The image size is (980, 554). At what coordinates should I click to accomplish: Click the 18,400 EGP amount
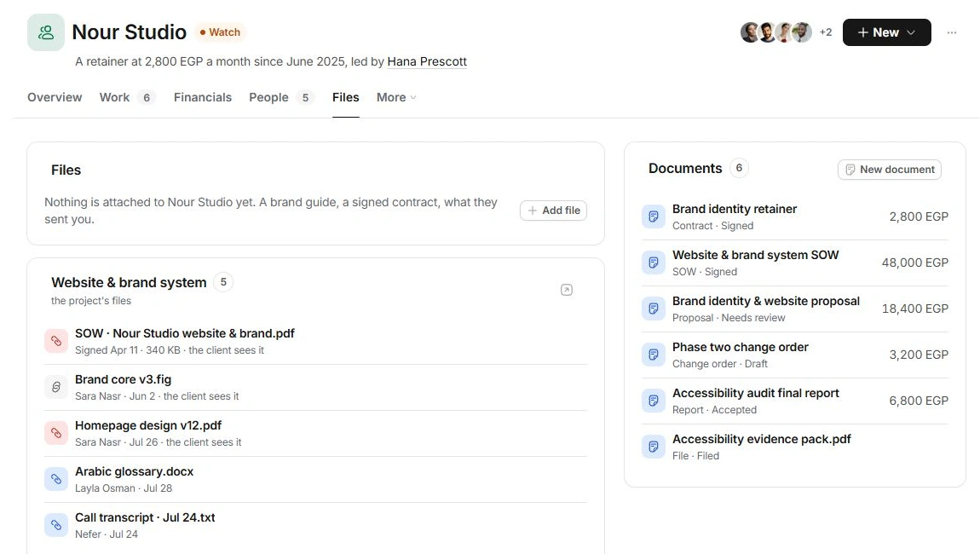(x=915, y=309)
